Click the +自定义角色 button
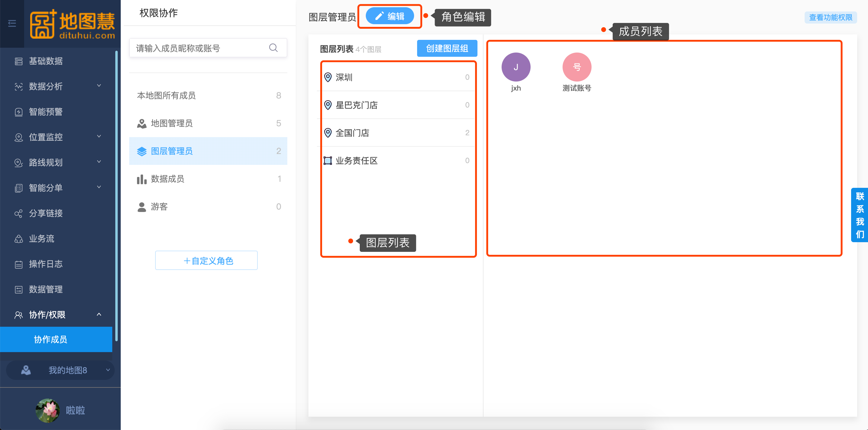Image resolution: width=868 pixels, height=430 pixels. click(x=206, y=260)
